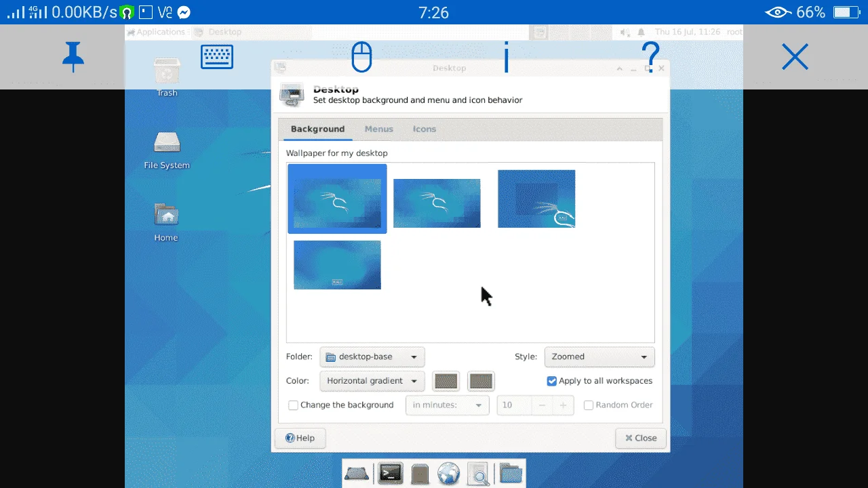Select the first highlighted Kali wallpaper
868x488 pixels.
click(337, 199)
